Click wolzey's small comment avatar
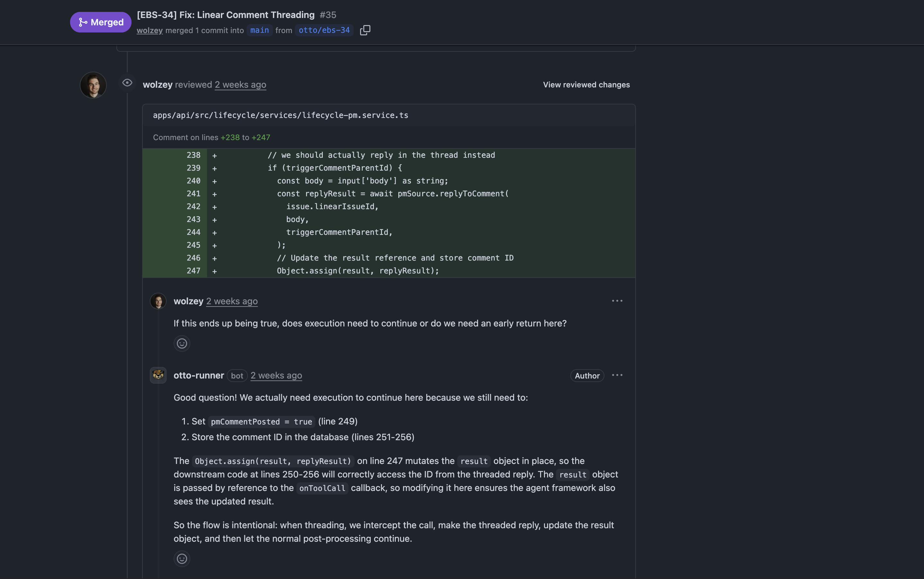 (x=158, y=301)
